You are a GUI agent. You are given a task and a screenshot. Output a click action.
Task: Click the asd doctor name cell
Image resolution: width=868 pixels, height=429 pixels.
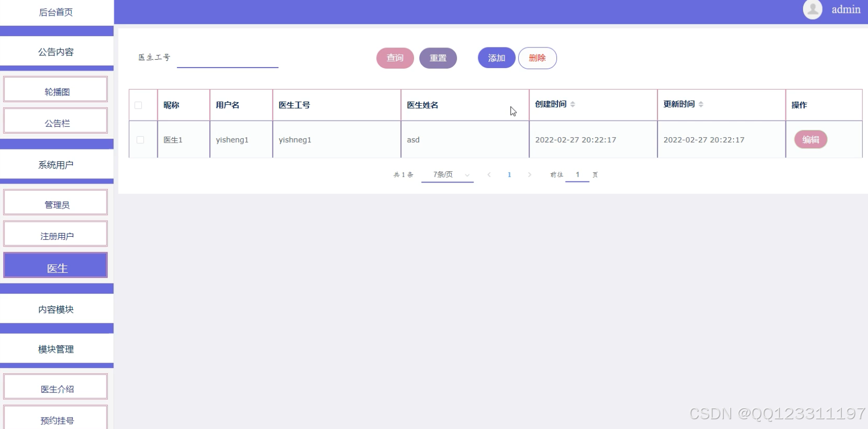pos(465,140)
